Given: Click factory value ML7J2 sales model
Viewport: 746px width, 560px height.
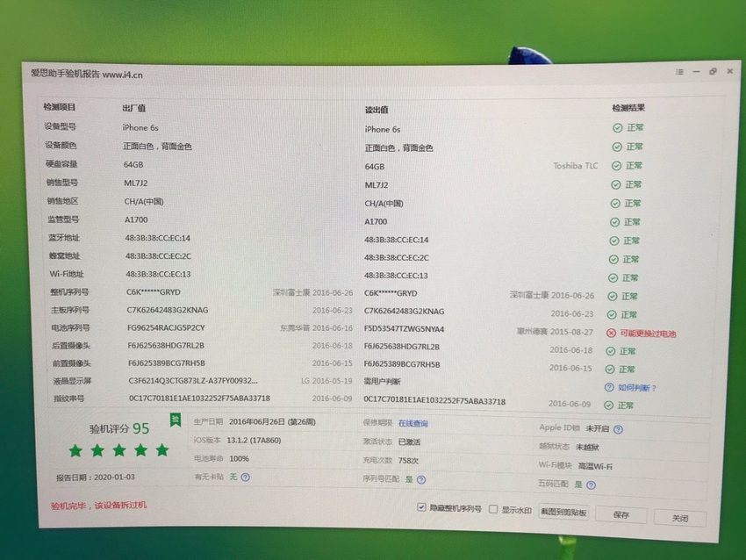Looking at the screenshot, I should (135, 183).
